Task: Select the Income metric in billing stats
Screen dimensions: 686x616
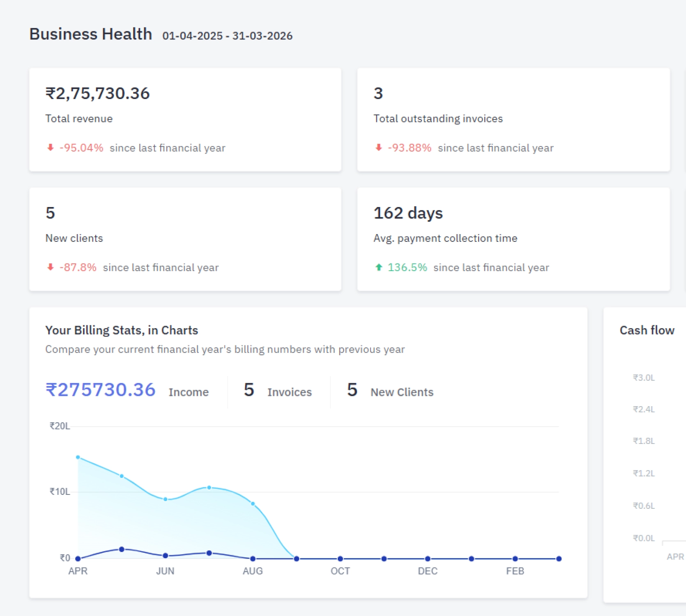Action: [127, 391]
